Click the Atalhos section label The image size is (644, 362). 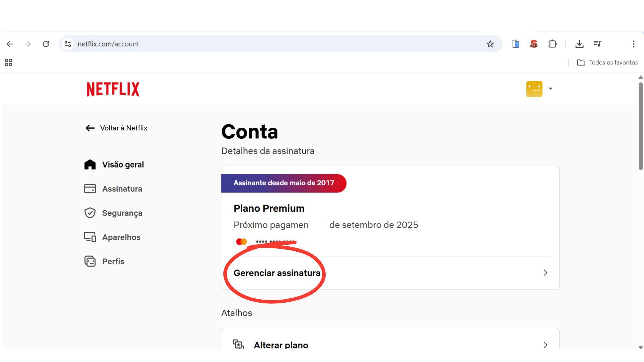coord(236,313)
